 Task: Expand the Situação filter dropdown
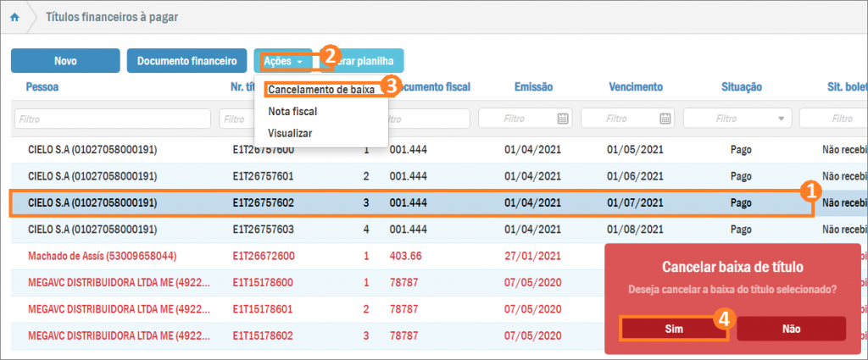778,119
